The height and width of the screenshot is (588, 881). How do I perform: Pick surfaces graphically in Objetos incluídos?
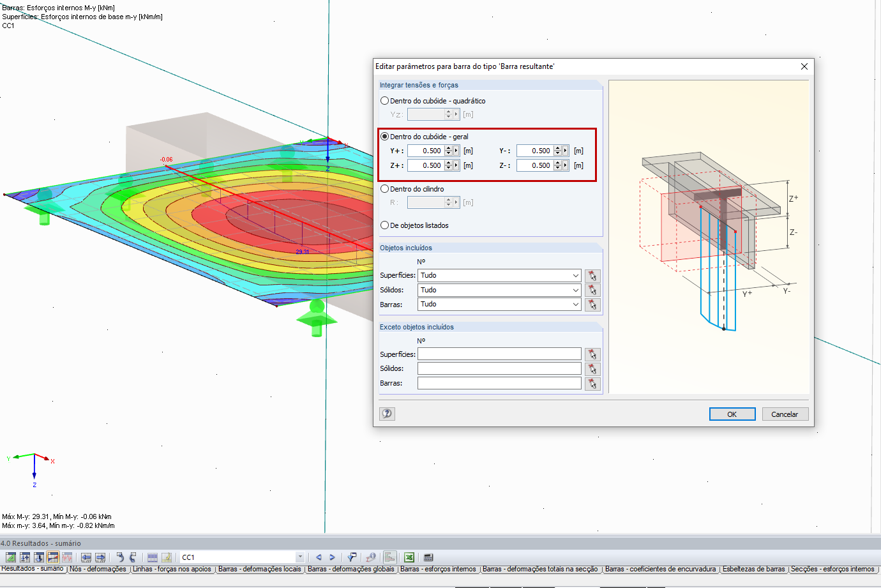pos(592,276)
